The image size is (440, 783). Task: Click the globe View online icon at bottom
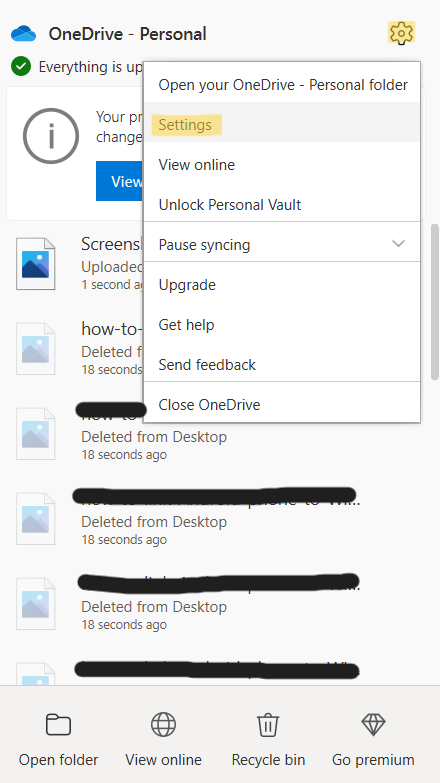click(x=163, y=725)
